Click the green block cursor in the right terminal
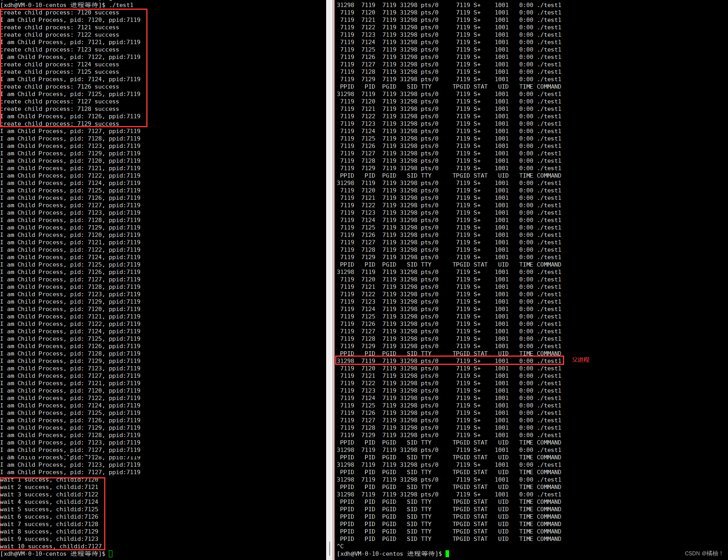Screen dimensions: 728x560 click(x=447, y=554)
